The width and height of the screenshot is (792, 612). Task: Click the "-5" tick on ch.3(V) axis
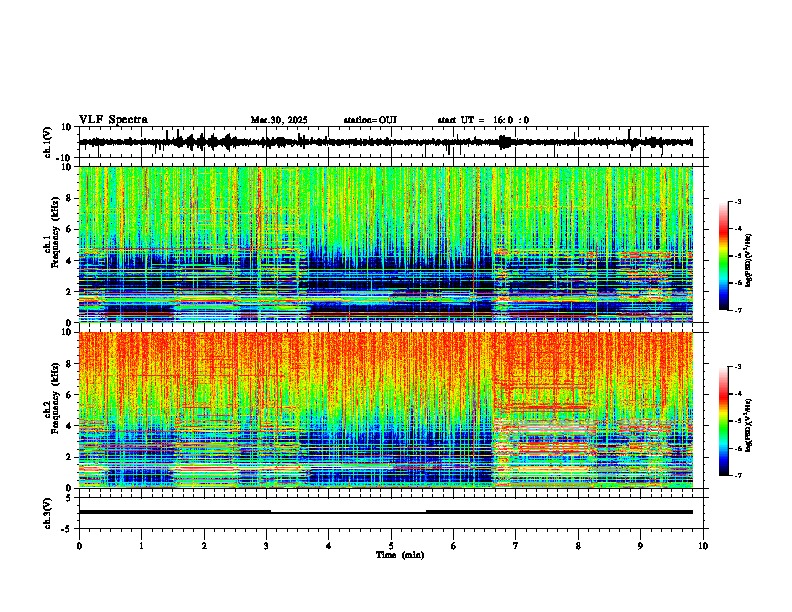coord(68,529)
